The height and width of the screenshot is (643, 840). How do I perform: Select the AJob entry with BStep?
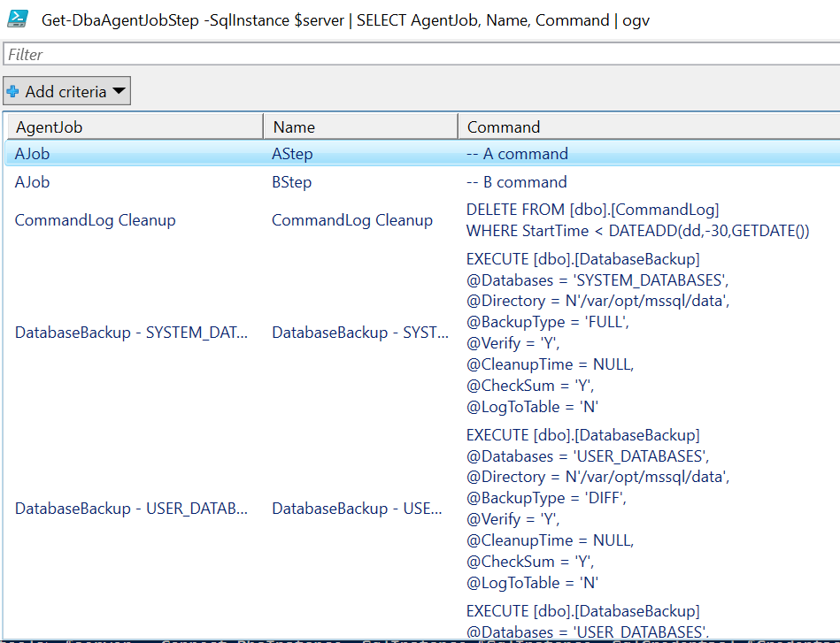pos(33,182)
